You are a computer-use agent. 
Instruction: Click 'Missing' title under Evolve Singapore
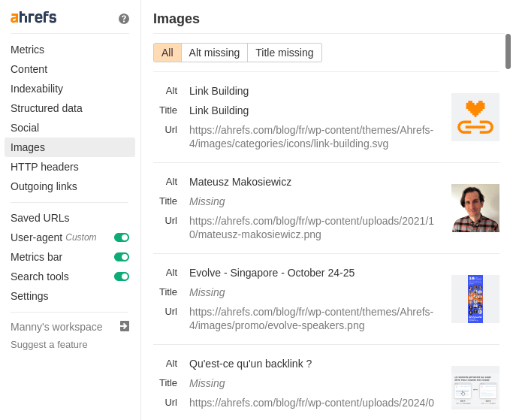pyautogui.click(x=207, y=292)
